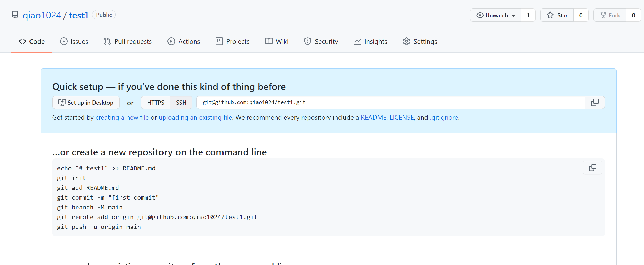Click the Unwatch dropdown caret
The width and height of the screenshot is (644, 265).
click(x=513, y=16)
